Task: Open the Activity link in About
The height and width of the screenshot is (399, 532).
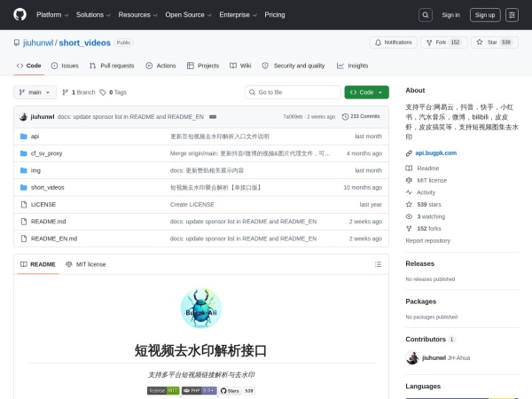Action: point(420,192)
